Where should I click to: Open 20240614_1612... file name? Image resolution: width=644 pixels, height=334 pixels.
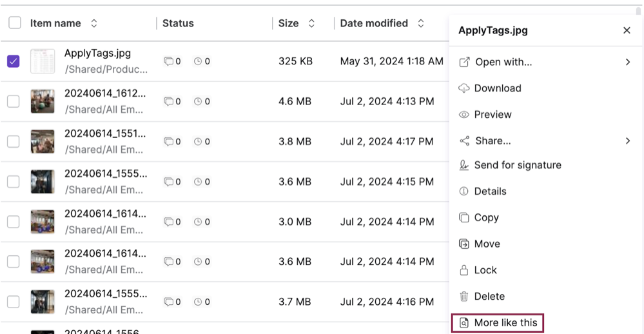coord(104,93)
